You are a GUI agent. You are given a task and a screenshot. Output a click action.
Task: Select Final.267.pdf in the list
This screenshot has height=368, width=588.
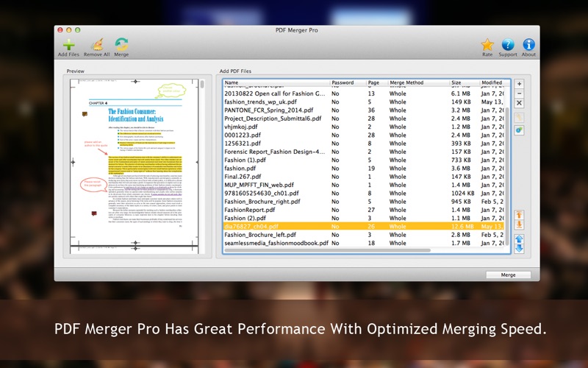click(364, 177)
